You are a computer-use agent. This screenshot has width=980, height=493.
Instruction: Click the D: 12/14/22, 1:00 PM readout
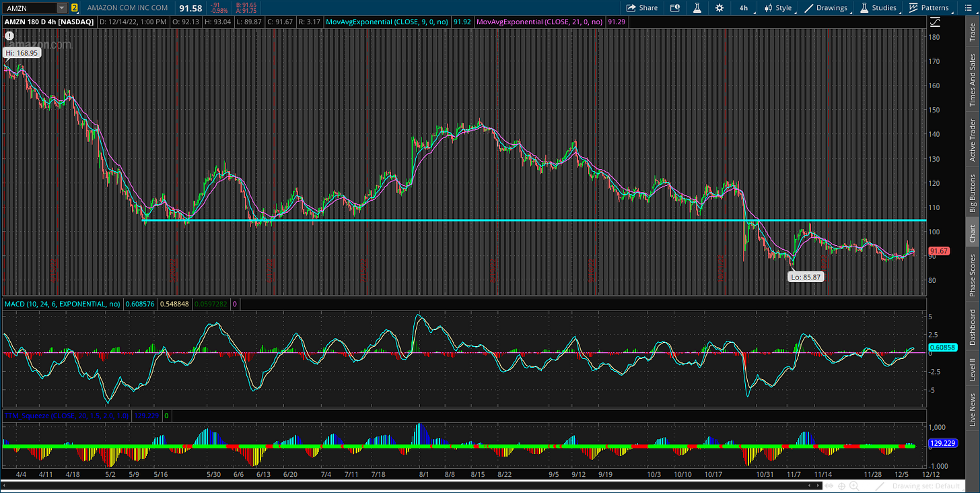[x=133, y=22]
